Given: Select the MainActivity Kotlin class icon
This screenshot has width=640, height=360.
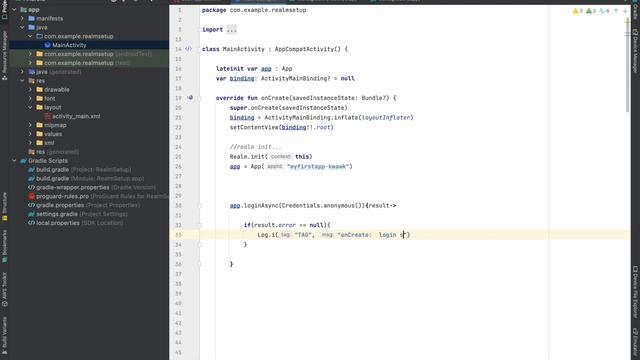Looking at the screenshot, I should (x=47, y=45).
